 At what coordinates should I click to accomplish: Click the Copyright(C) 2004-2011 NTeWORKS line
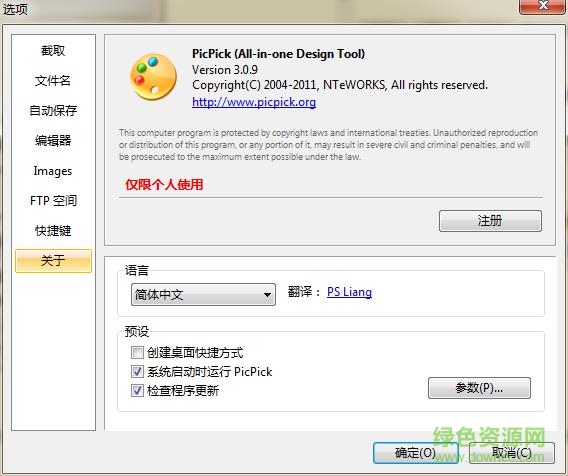tap(339, 85)
